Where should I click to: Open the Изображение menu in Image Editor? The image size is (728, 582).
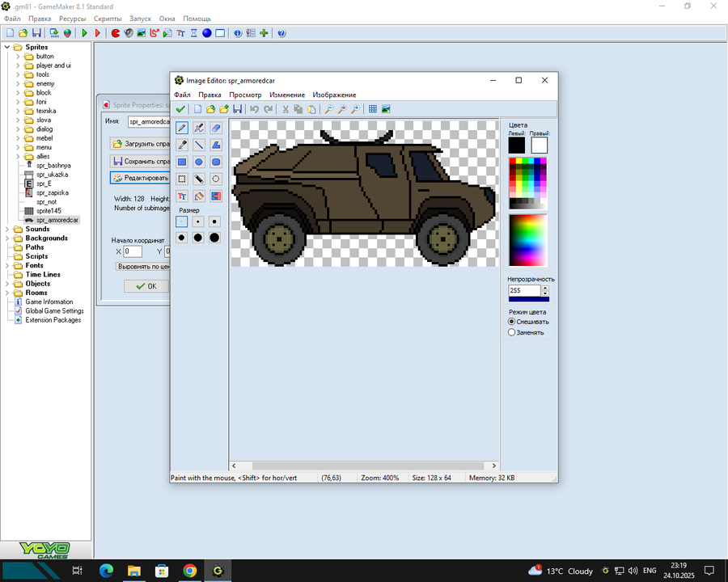coord(334,95)
